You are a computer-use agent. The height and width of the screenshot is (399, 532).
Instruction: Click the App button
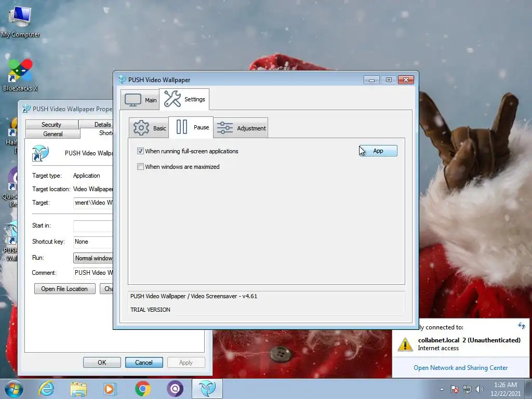tap(378, 151)
